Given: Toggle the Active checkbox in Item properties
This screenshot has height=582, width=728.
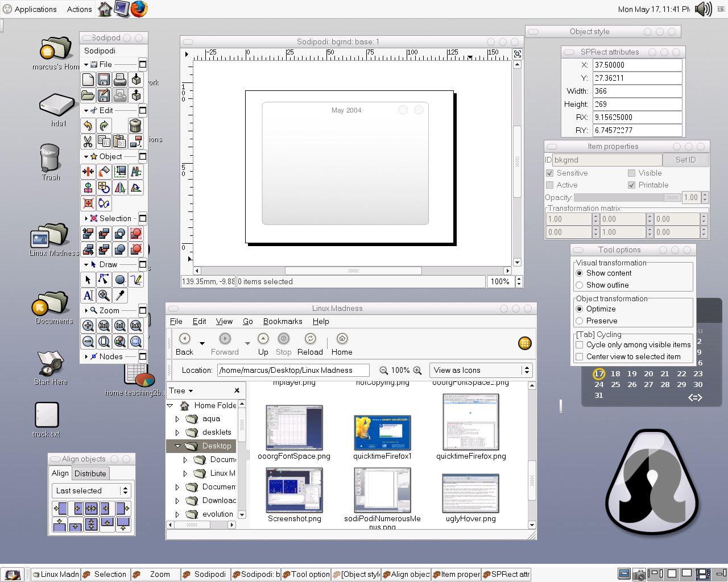Looking at the screenshot, I should 549,185.
